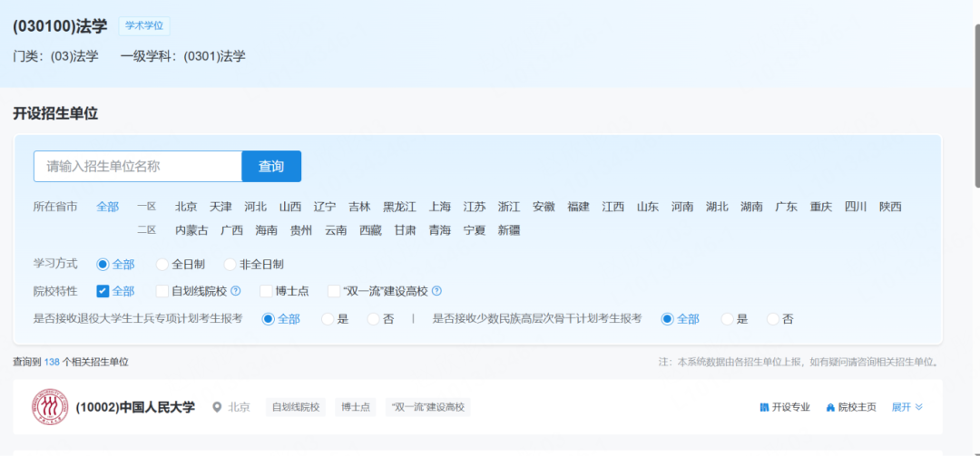Filter by province 上海

coord(440,207)
